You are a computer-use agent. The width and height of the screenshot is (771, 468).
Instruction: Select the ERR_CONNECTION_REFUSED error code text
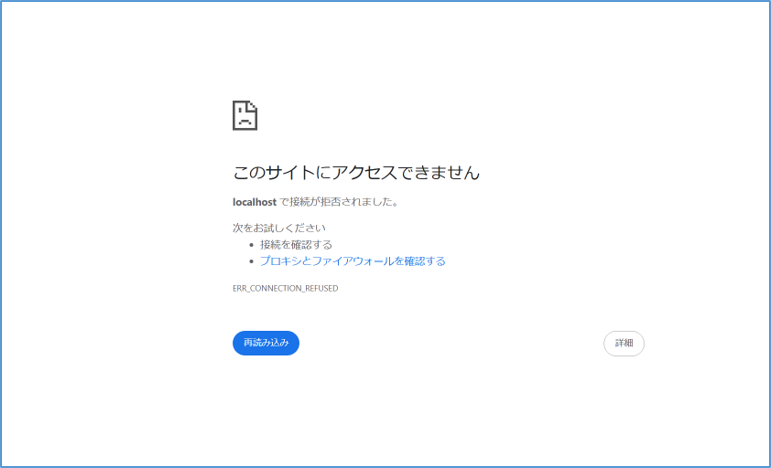285,289
